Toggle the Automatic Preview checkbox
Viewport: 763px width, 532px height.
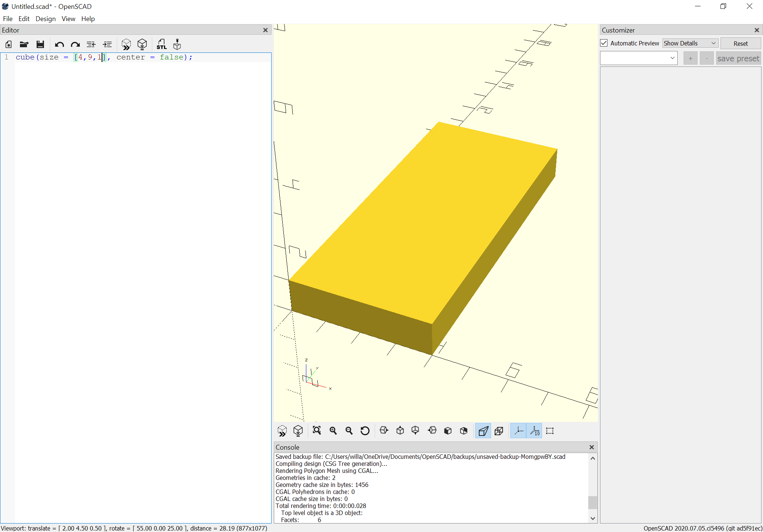tap(604, 43)
